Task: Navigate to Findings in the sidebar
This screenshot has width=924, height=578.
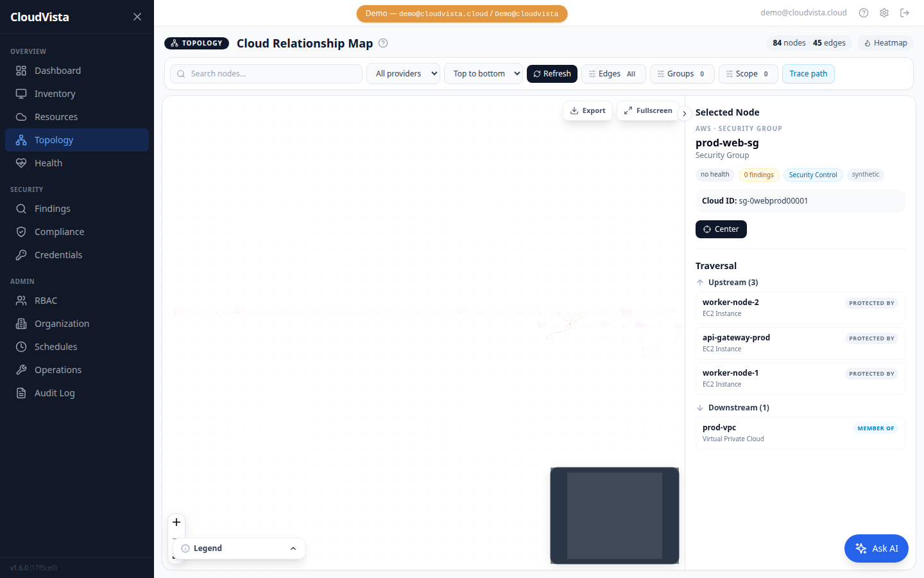Action: click(53, 208)
